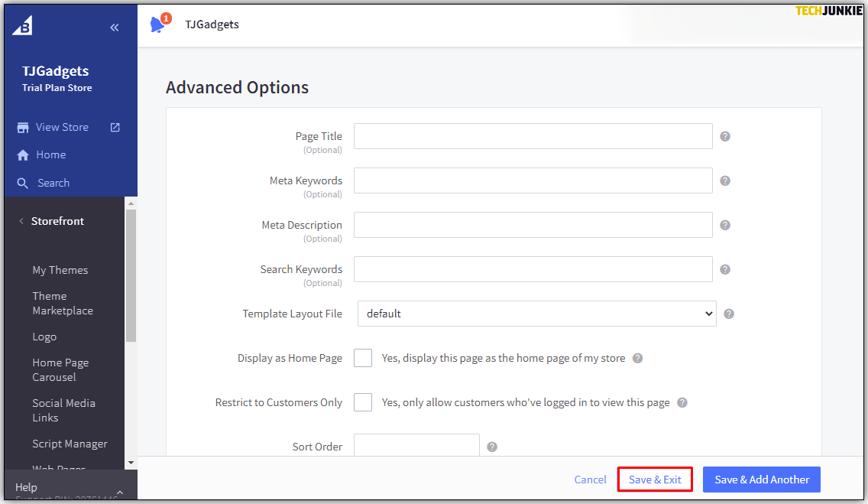The width and height of the screenshot is (868, 504).
Task: Click the help icon beside Sort Order
Action: (492, 447)
